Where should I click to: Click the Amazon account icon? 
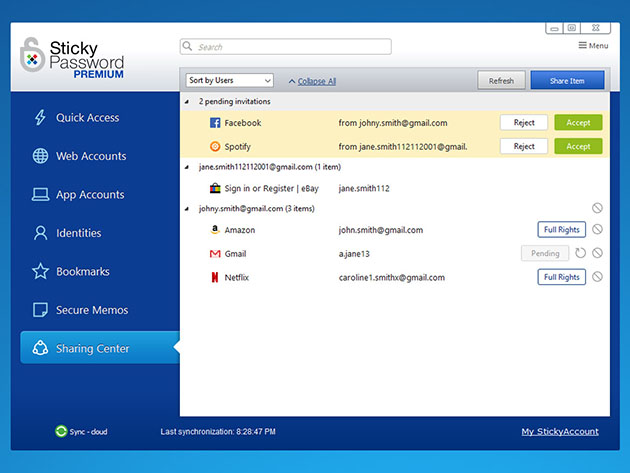215,230
